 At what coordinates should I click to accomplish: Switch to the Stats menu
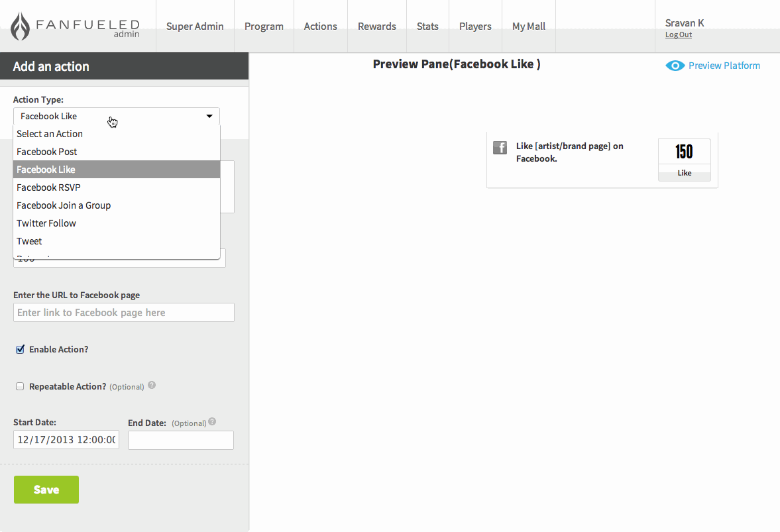point(428,27)
